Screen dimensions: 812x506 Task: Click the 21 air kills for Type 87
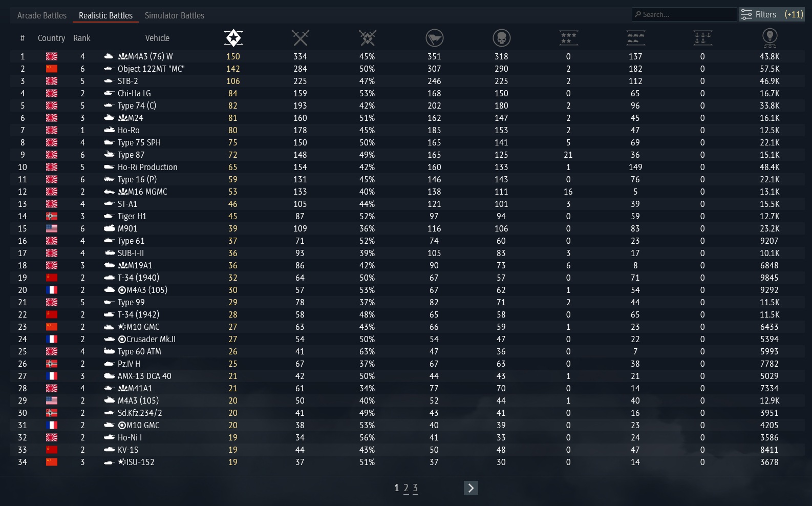568,155
